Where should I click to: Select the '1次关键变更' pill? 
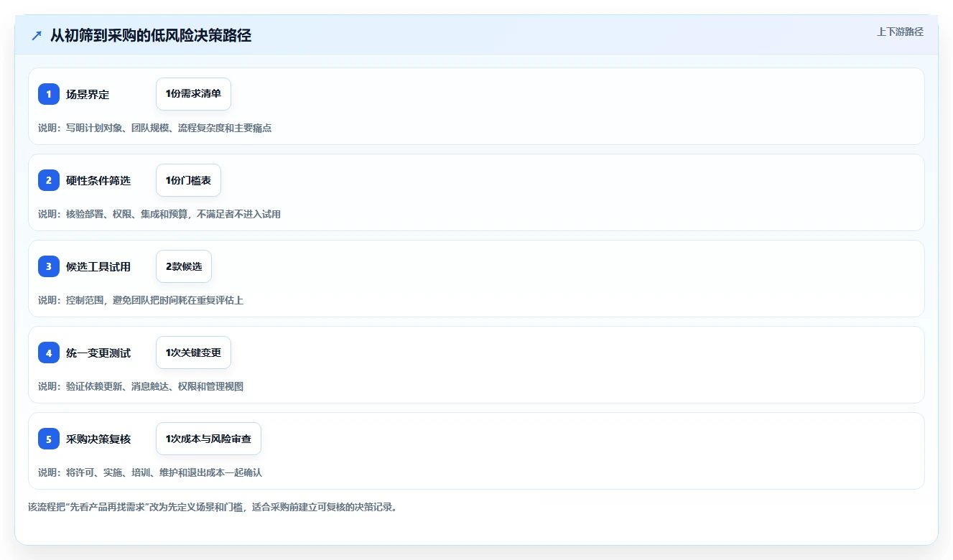193,353
